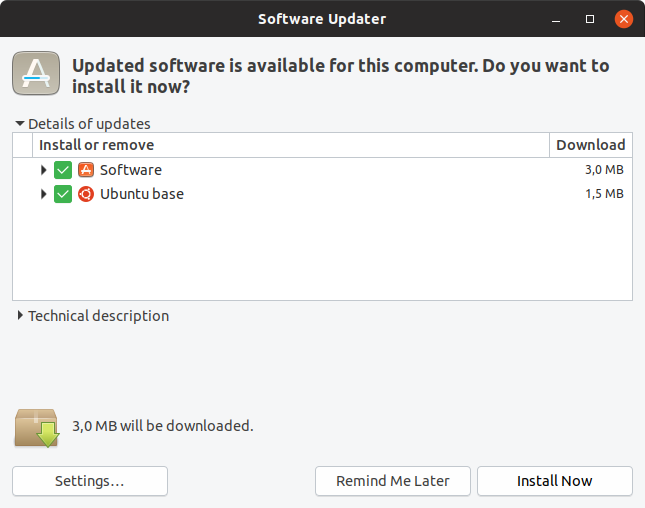Start updating with Install Now
This screenshot has width=645, height=508.
click(x=555, y=481)
